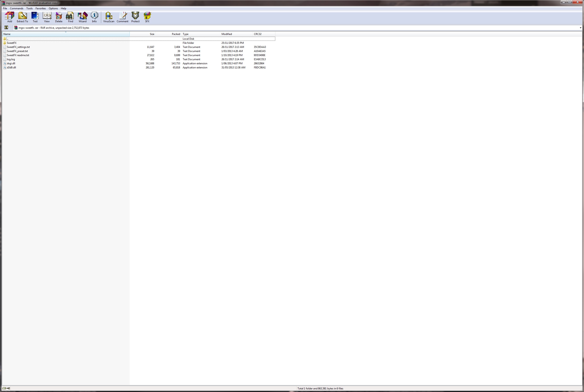Click the SFX toolbar icon
The height and width of the screenshot is (392, 584).
pyautogui.click(x=147, y=17)
